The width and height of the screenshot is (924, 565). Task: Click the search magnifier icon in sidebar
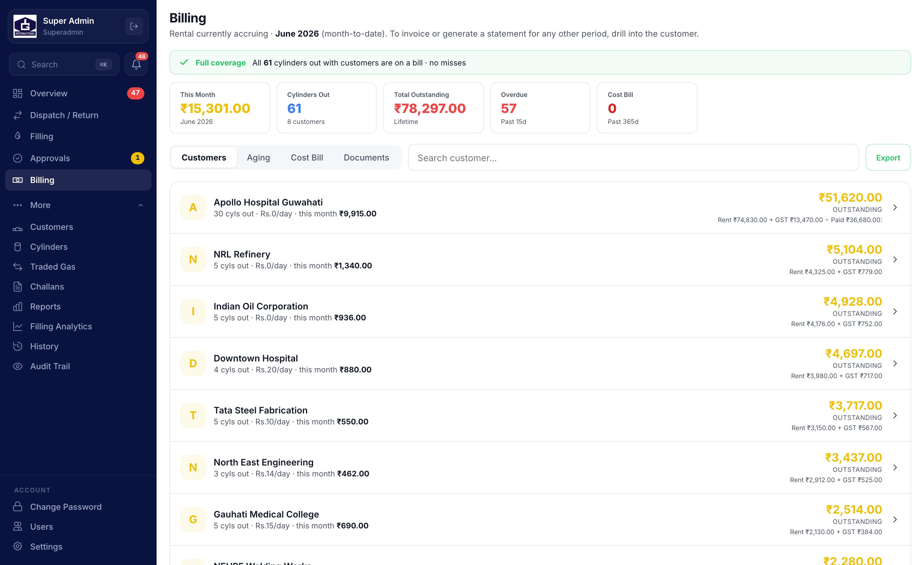21,65
